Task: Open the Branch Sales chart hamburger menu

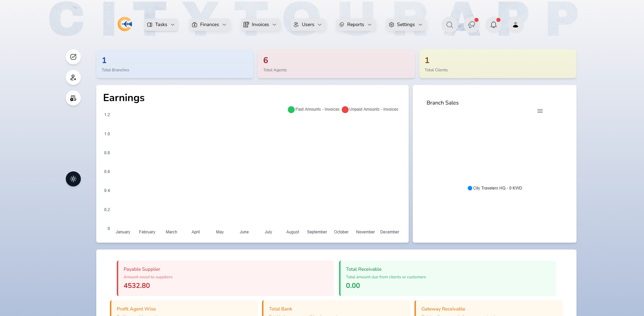Action: pyautogui.click(x=540, y=111)
